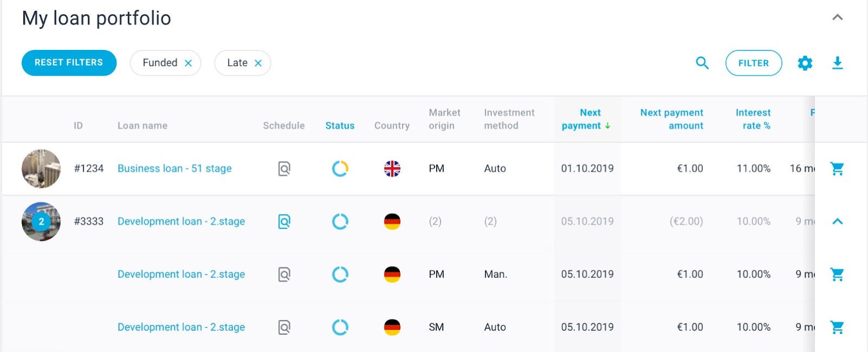This screenshot has width=868, height=352.
Task: Open schedule icon for Business loan #1234
Action: 284,169
